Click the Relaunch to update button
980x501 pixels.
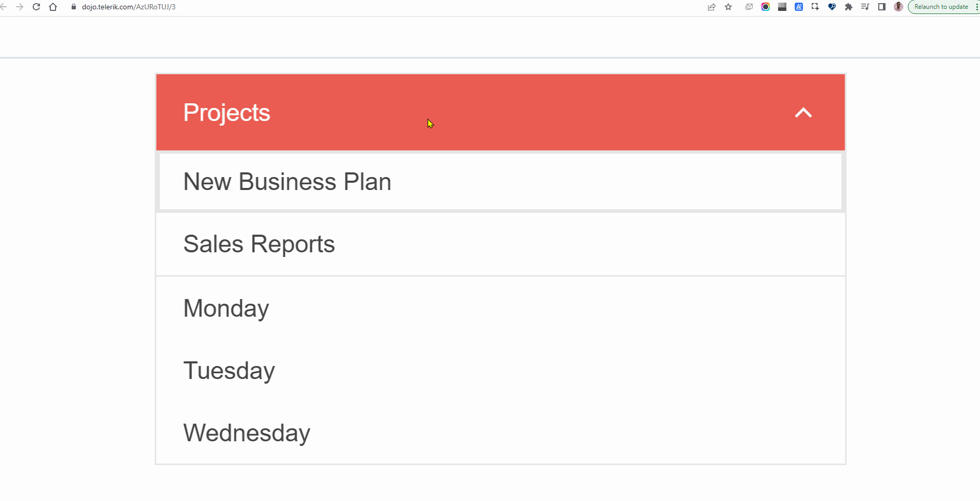pos(941,7)
